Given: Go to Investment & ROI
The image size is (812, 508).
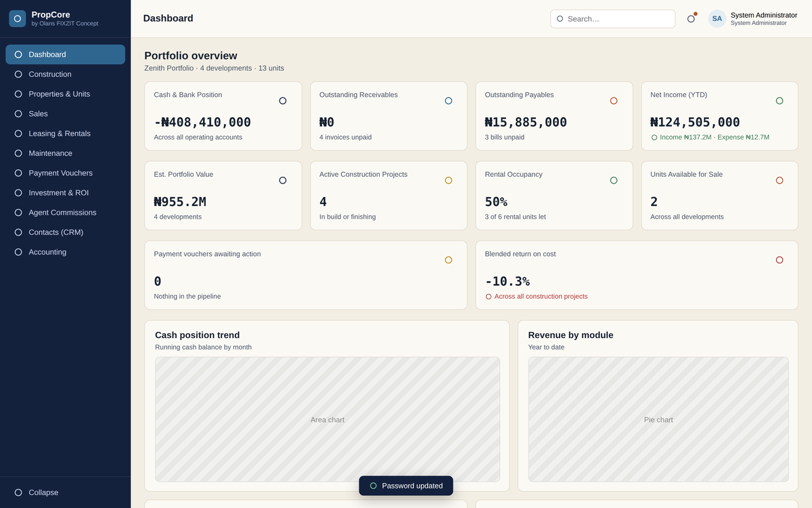Looking at the screenshot, I should [66, 193].
